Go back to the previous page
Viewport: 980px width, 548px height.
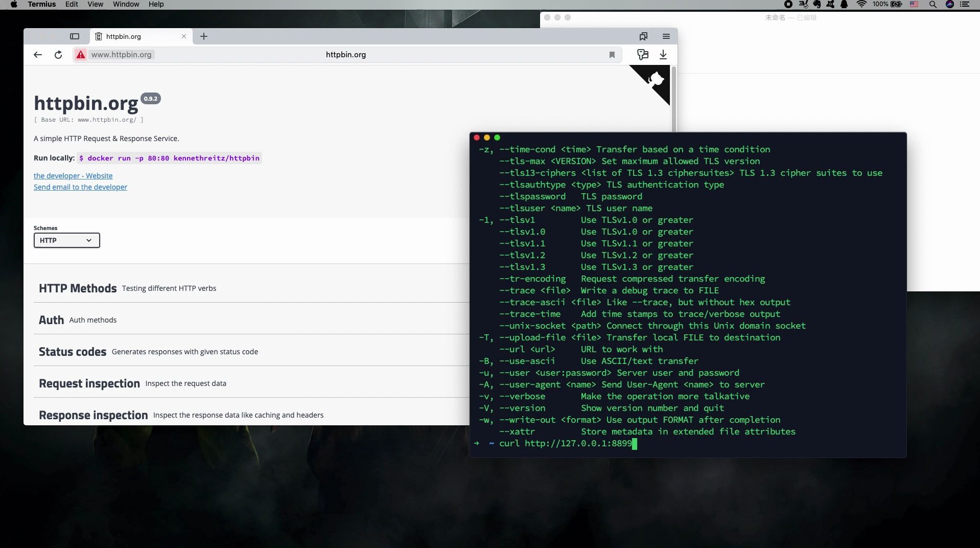pyautogui.click(x=38, y=55)
